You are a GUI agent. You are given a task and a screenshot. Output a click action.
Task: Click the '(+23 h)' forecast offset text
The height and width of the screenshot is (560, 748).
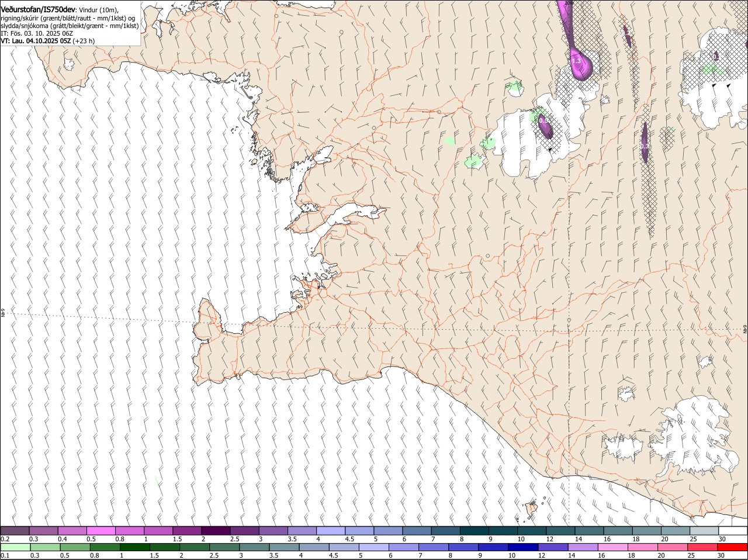tap(84, 41)
